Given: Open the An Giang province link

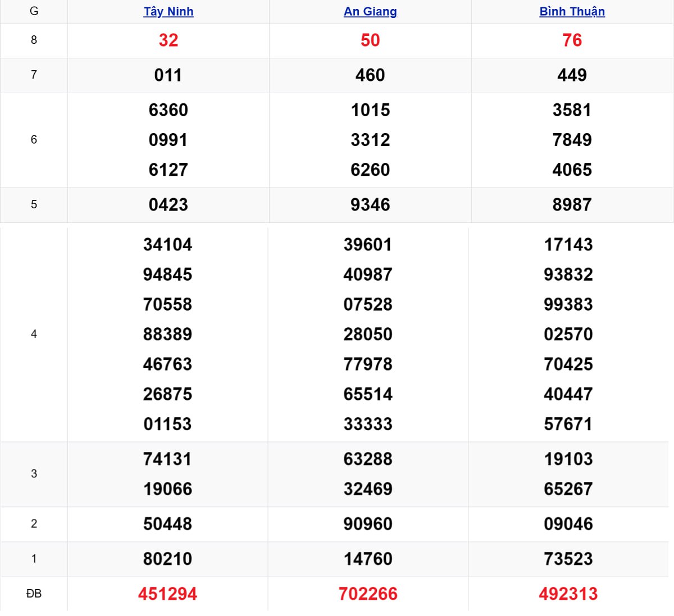Looking at the screenshot, I should (x=370, y=11).
